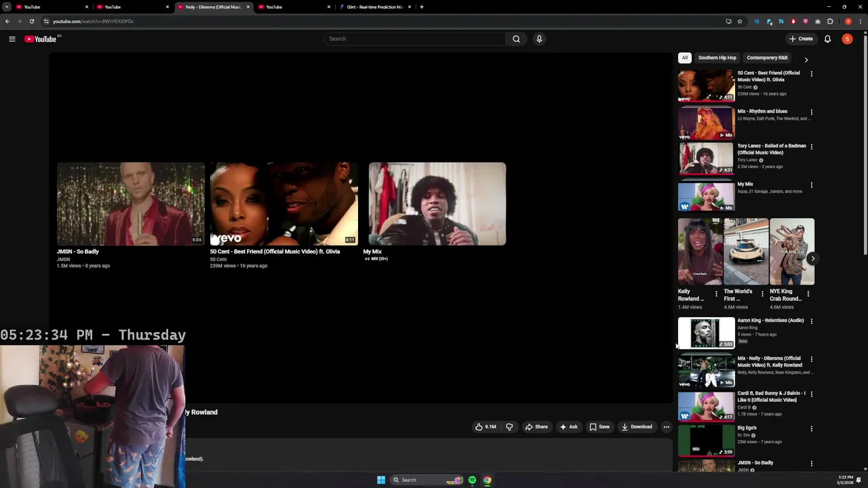Viewport: 868px width, 488px height.
Task: Open Windows notification center icon
Action: (859, 480)
